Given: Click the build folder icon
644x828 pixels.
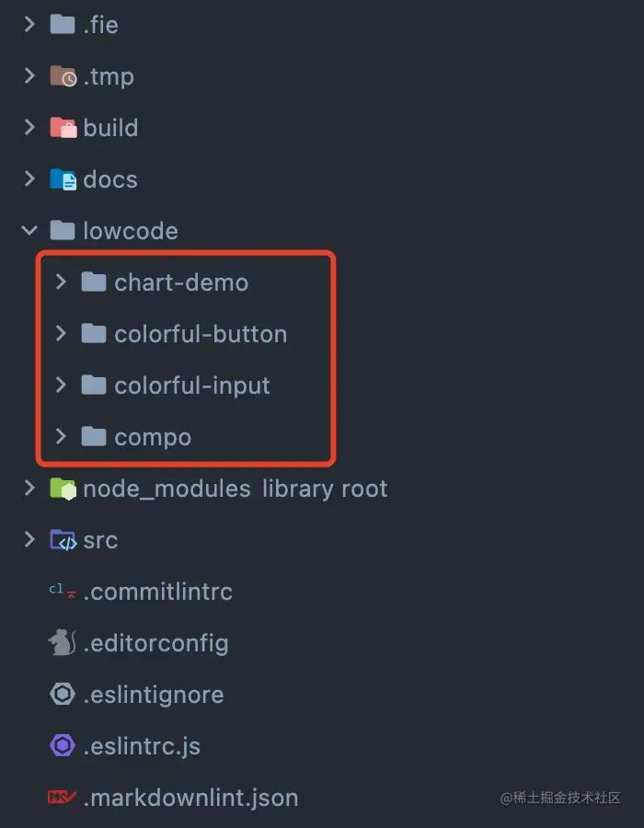Looking at the screenshot, I should [61, 128].
